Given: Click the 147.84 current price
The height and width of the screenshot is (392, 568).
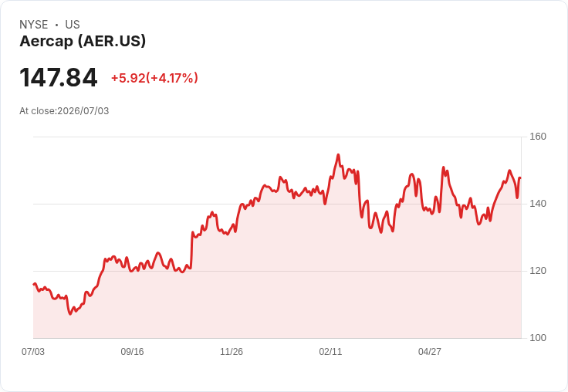Looking at the screenshot, I should (59, 77).
